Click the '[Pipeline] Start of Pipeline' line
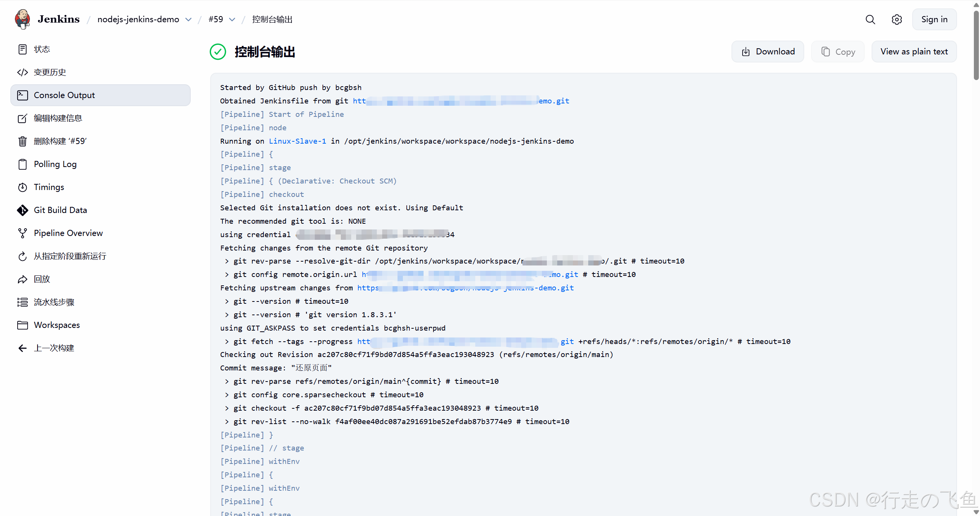 click(282, 115)
